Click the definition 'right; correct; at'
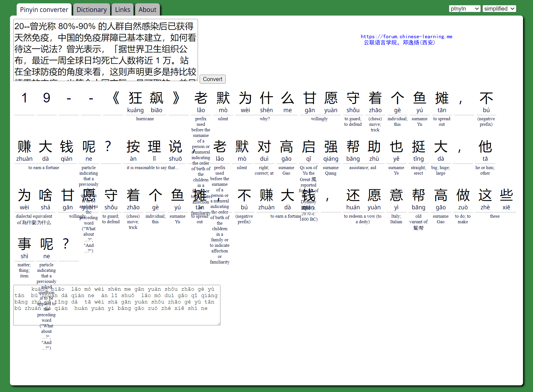 (264, 170)
